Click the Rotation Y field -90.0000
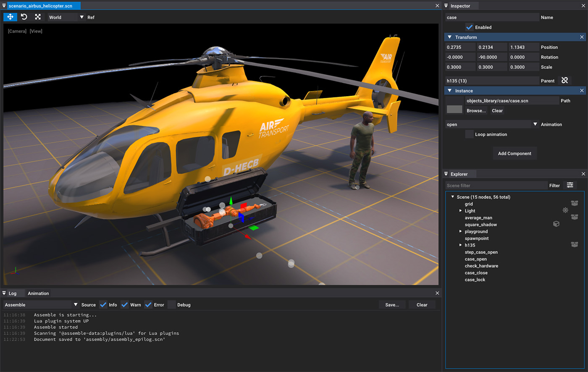The height and width of the screenshot is (372, 588). [x=492, y=57]
